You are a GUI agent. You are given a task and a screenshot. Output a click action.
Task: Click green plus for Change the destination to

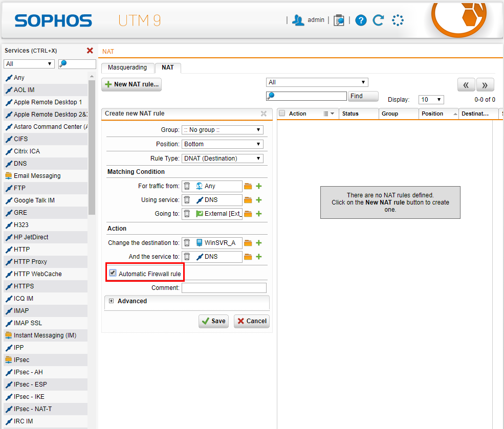coord(259,243)
